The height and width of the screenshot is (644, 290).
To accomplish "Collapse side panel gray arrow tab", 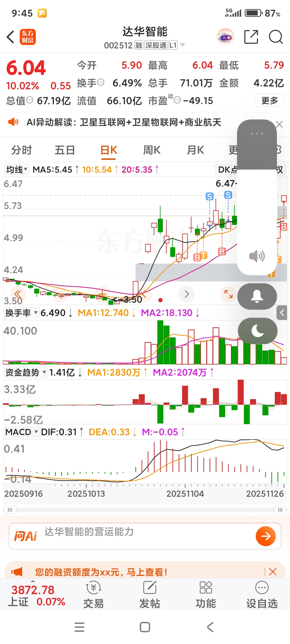I will click(282, 313).
